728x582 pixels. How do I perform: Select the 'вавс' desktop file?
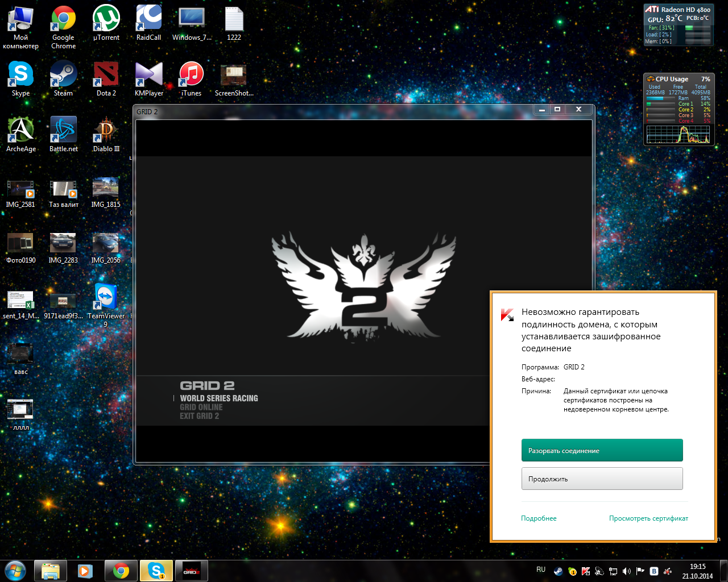20,359
